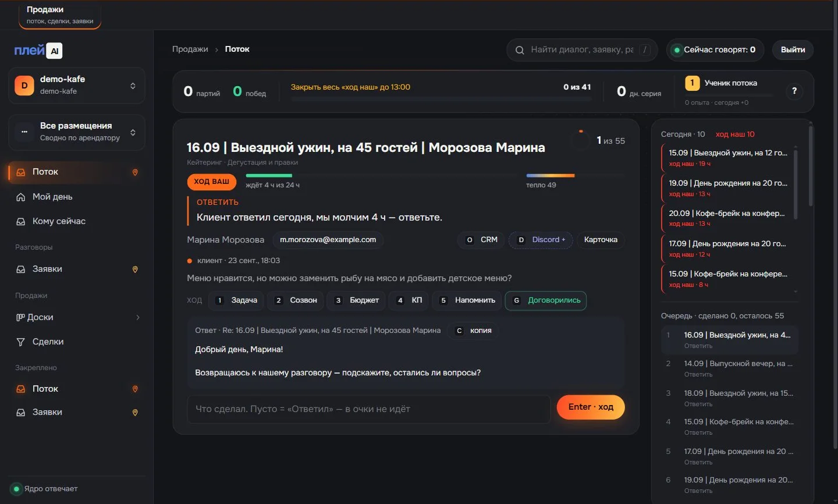Focus the Найти диалог search field

pos(582,50)
